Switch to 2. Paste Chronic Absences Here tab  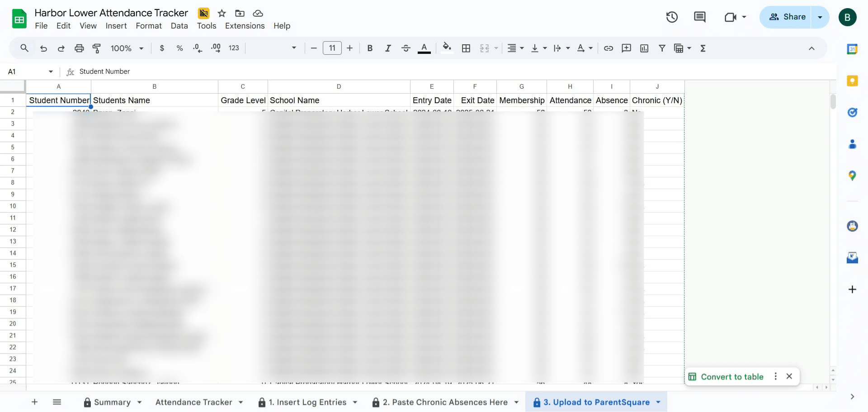445,402
